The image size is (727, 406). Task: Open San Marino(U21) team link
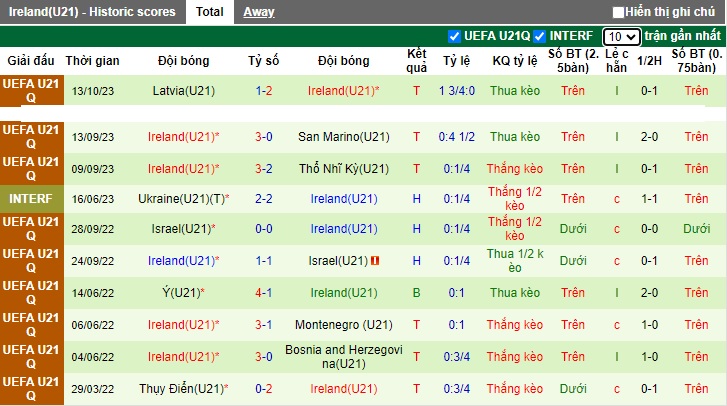coord(344,137)
